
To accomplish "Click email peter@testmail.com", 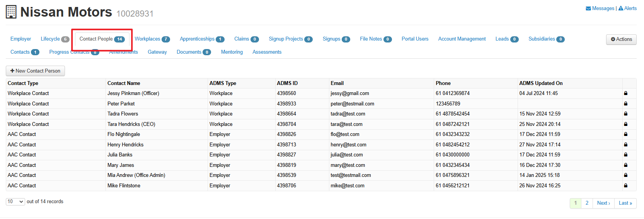I will pos(352,104).
